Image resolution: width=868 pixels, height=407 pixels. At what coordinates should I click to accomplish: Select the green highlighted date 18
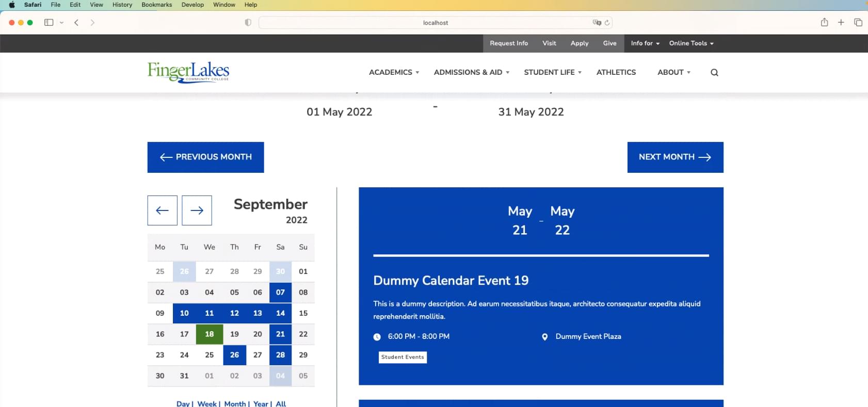[210, 334]
